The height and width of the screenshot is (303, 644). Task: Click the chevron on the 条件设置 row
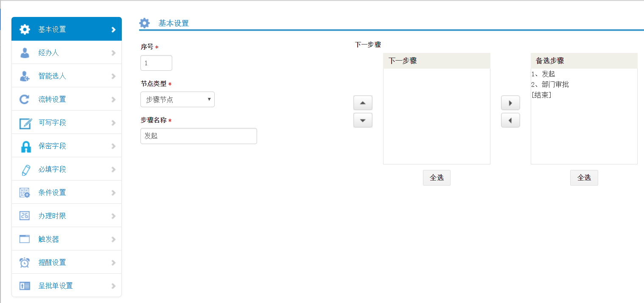tap(113, 193)
